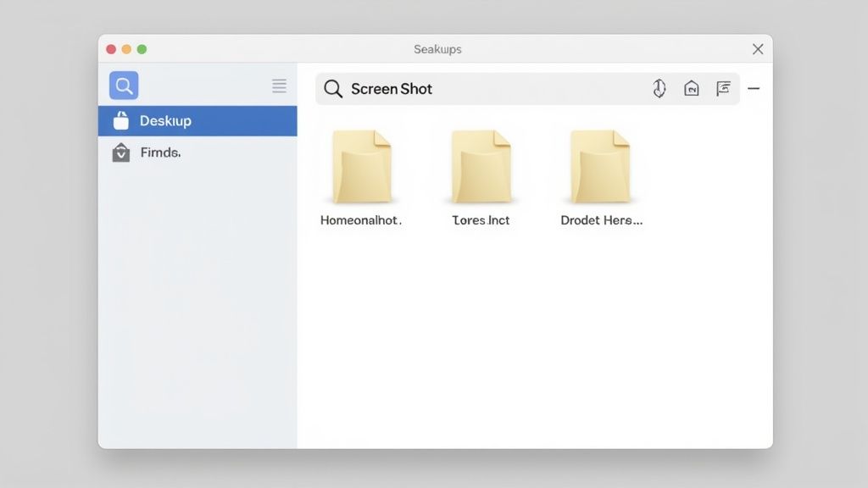Click the Seakups window title

click(x=437, y=49)
